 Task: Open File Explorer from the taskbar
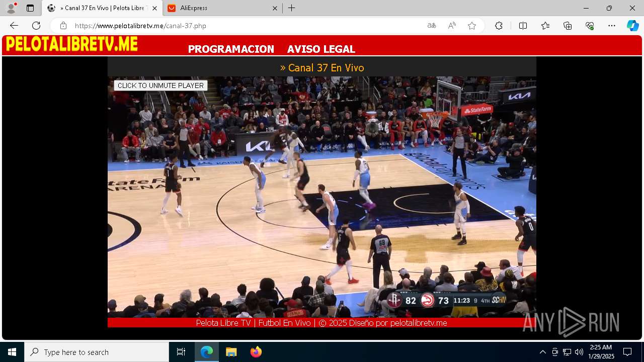point(231,352)
